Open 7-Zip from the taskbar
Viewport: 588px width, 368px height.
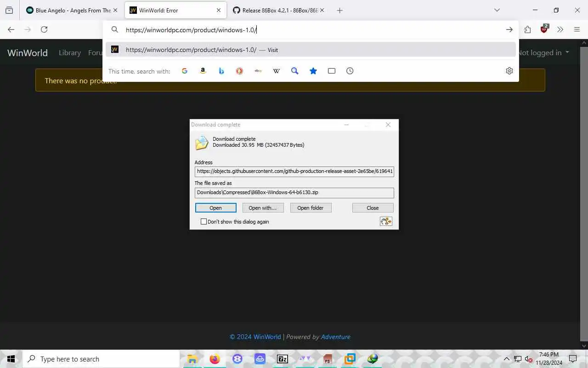pos(283,359)
